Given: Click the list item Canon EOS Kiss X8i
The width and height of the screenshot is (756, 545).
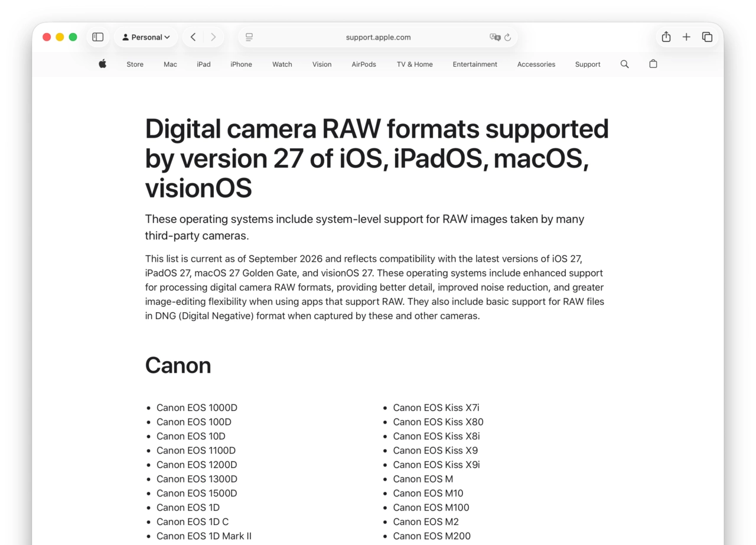Looking at the screenshot, I should point(436,436).
